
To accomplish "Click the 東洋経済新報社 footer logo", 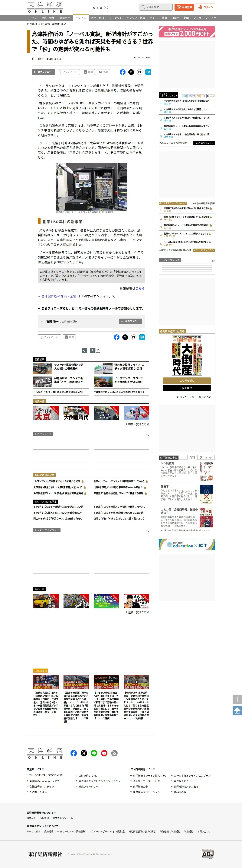I will pos(45,854).
